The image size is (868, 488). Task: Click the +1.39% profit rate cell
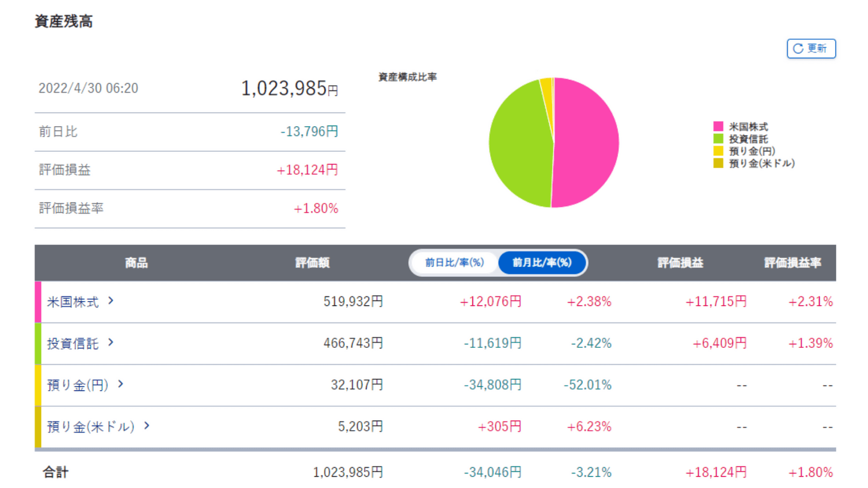[x=811, y=343]
